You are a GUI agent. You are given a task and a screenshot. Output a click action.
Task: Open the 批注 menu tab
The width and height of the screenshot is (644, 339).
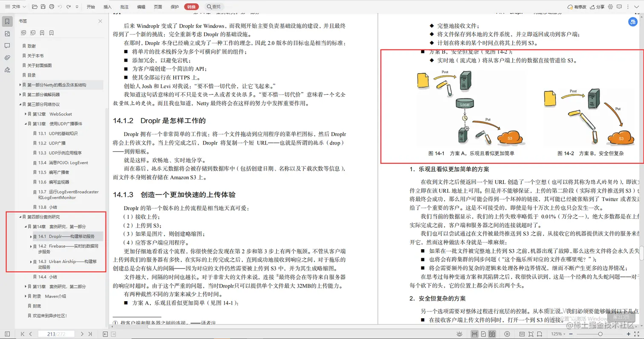tap(124, 6)
